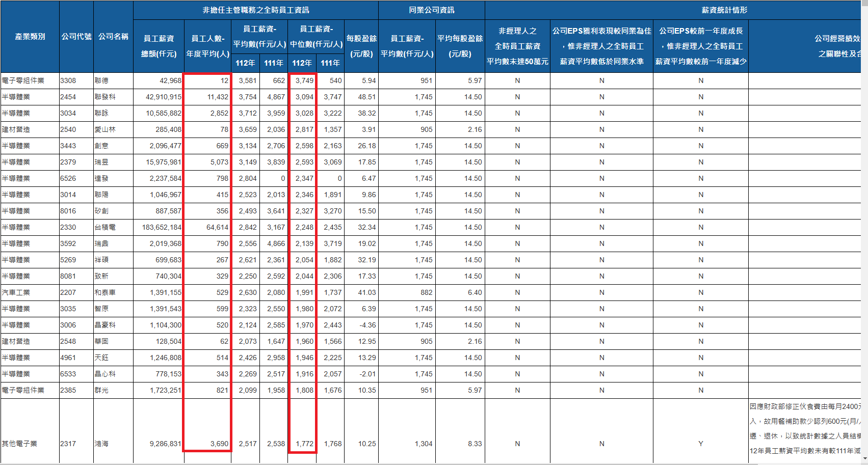Click the vertical scrollbar down arrow
Viewport: 868px width, 465px height.
[x=864, y=459]
